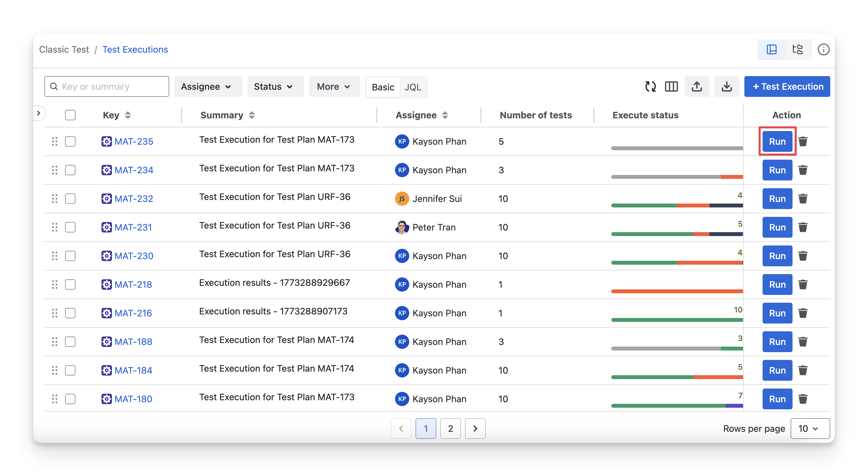Viewport: 868px width, 476px height.
Task: Tick the checkbox for MAT-235
Action: 70,141
